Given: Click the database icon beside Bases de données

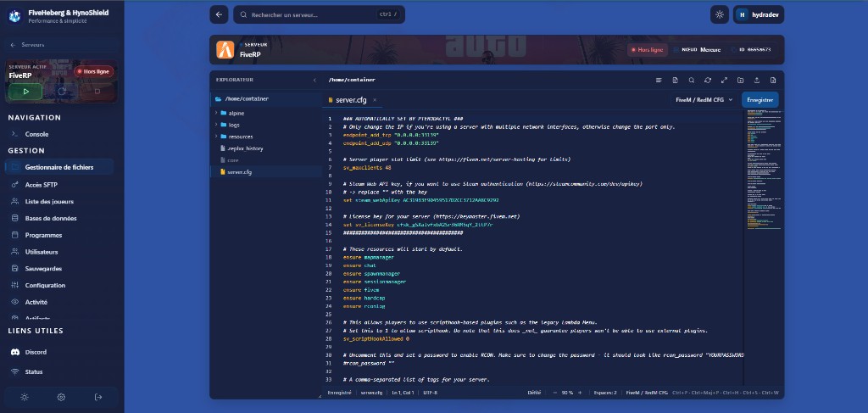Looking at the screenshot, I should pos(15,218).
